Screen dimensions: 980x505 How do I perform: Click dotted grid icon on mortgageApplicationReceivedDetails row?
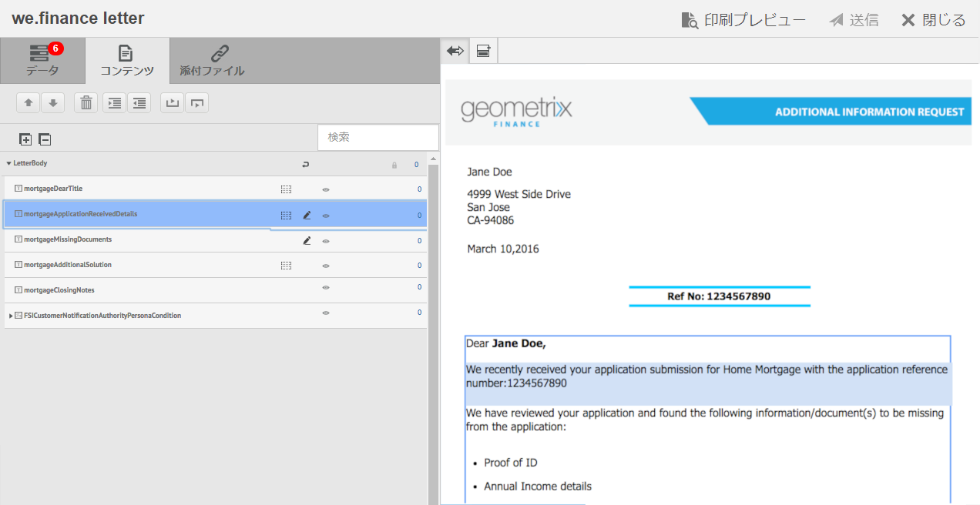pyautogui.click(x=286, y=215)
